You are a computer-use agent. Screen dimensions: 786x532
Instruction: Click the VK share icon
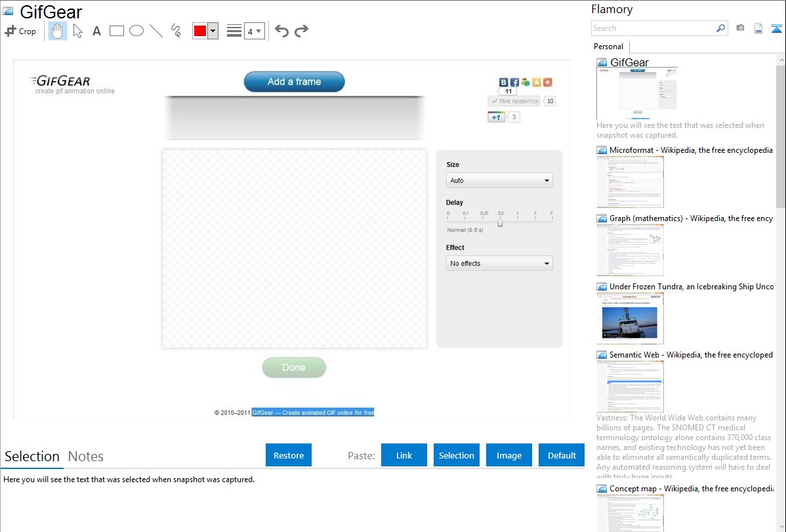click(504, 82)
